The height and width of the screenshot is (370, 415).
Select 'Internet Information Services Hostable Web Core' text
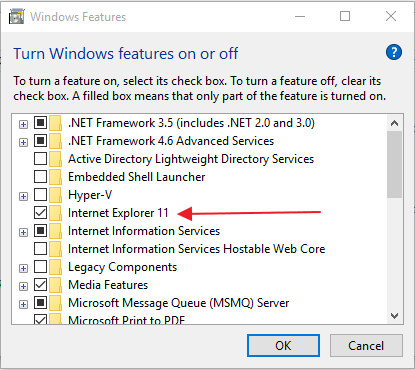(x=197, y=249)
